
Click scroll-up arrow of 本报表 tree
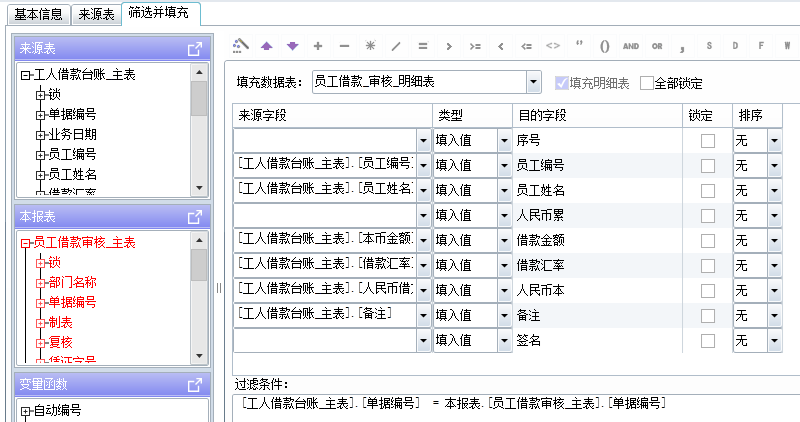click(x=199, y=240)
